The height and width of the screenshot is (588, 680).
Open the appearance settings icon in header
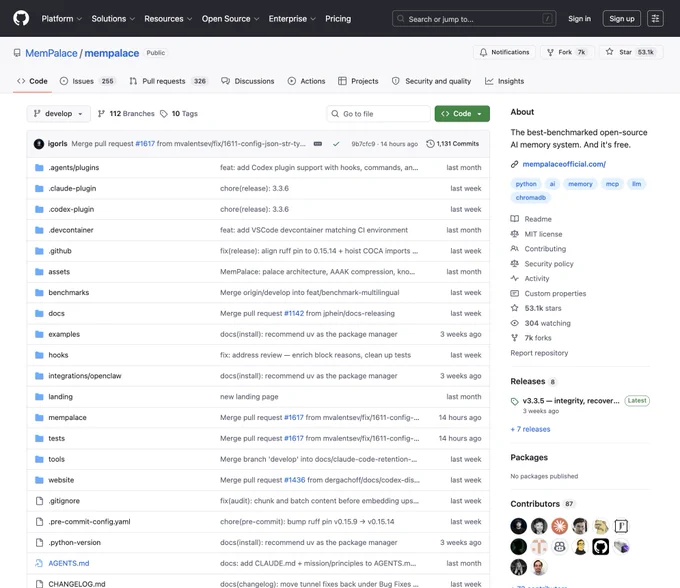(655, 19)
